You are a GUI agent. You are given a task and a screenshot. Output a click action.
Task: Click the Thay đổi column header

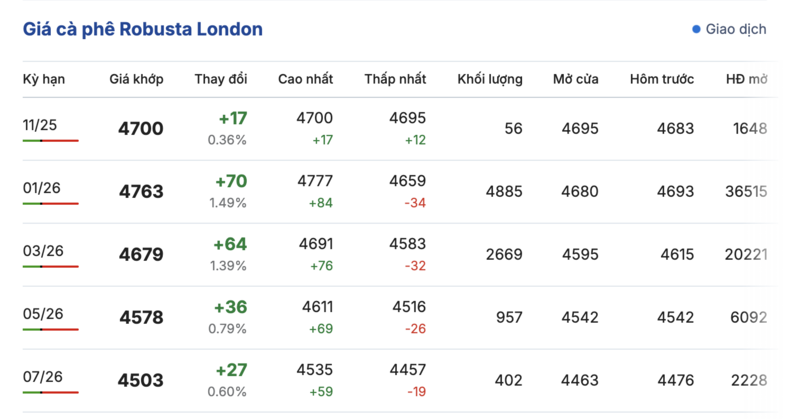point(221,79)
